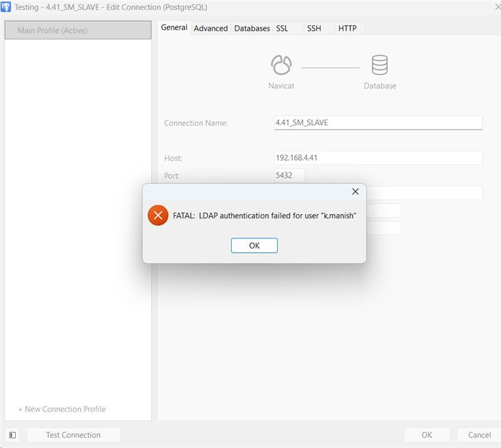Click the Test Connection button
This screenshot has height=448, width=501.
[73, 435]
